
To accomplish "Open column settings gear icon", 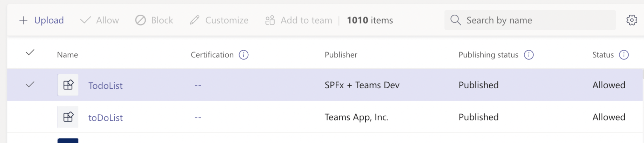I will [632, 20].
